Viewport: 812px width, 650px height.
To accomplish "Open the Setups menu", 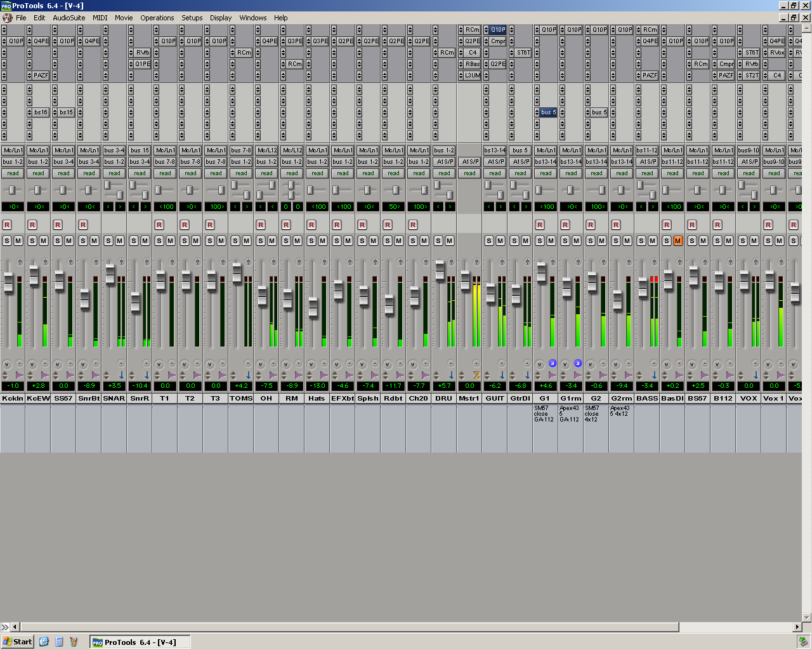I will point(192,18).
